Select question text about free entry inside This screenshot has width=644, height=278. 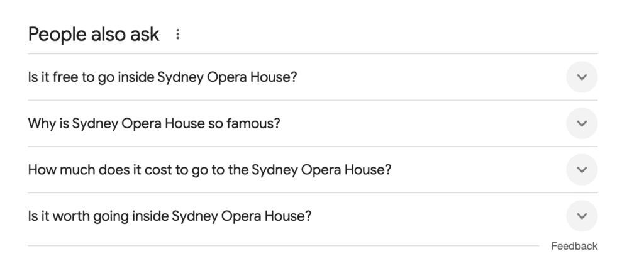[x=162, y=77]
